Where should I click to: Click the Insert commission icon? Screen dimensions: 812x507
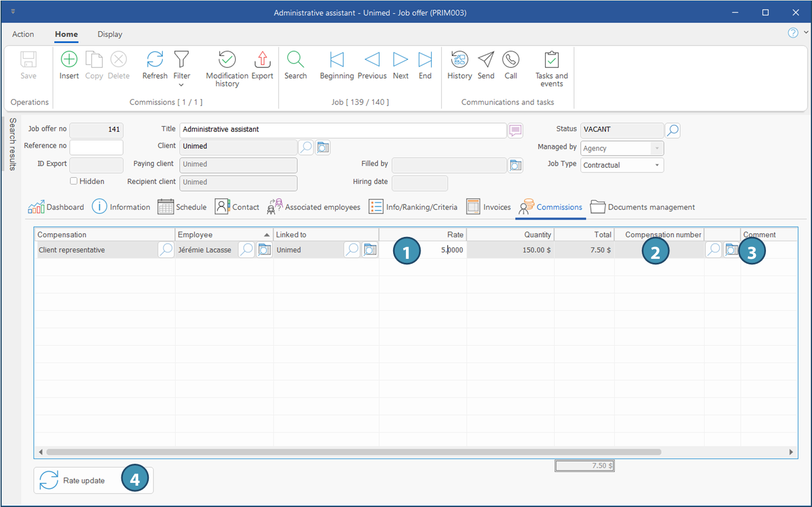[x=69, y=60]
